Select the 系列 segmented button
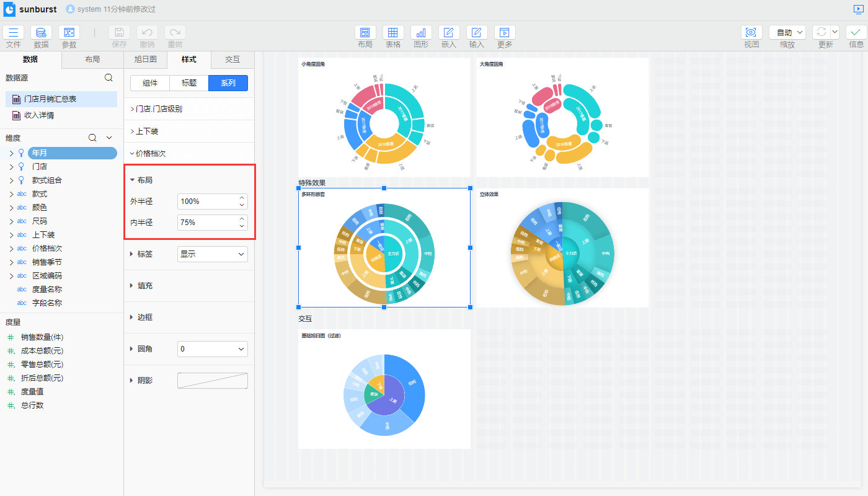The height and width of the screenshot is (496, 868). tap(228, 83)
